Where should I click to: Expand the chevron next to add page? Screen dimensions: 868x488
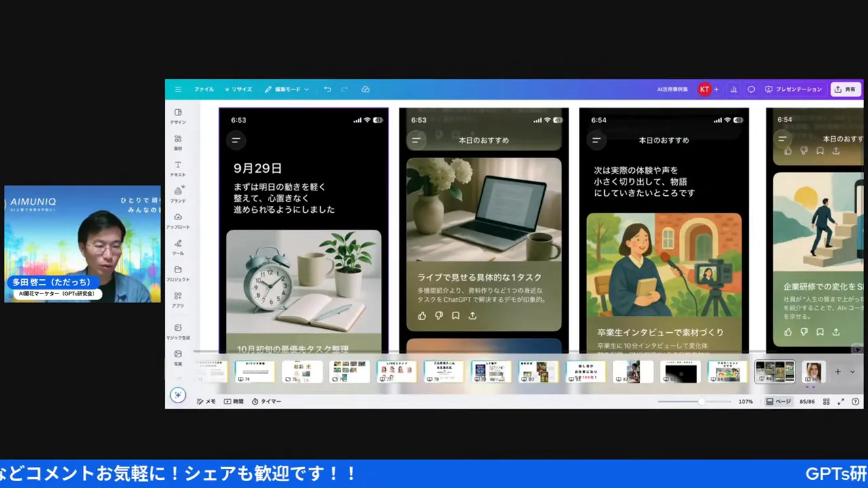[x=852, y=371]
